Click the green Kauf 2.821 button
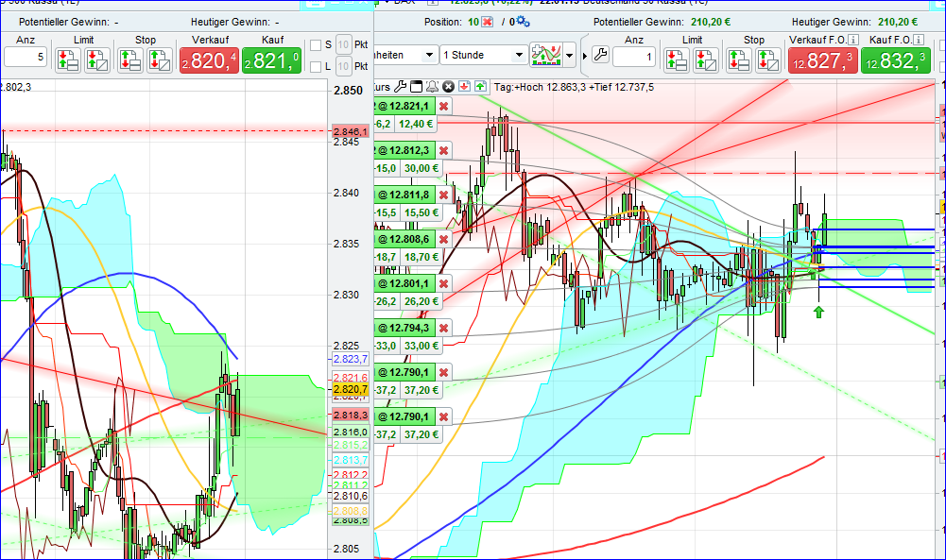 tap(270, 59)
